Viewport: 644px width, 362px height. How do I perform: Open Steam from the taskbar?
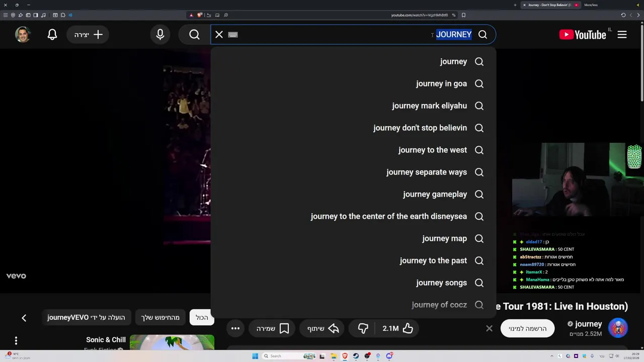pos(356,356)
